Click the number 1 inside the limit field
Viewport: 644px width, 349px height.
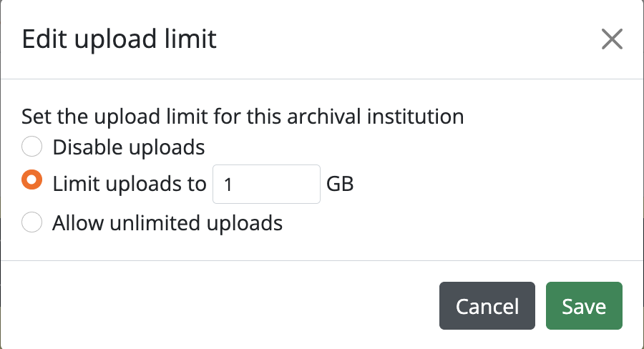point(228,185)
